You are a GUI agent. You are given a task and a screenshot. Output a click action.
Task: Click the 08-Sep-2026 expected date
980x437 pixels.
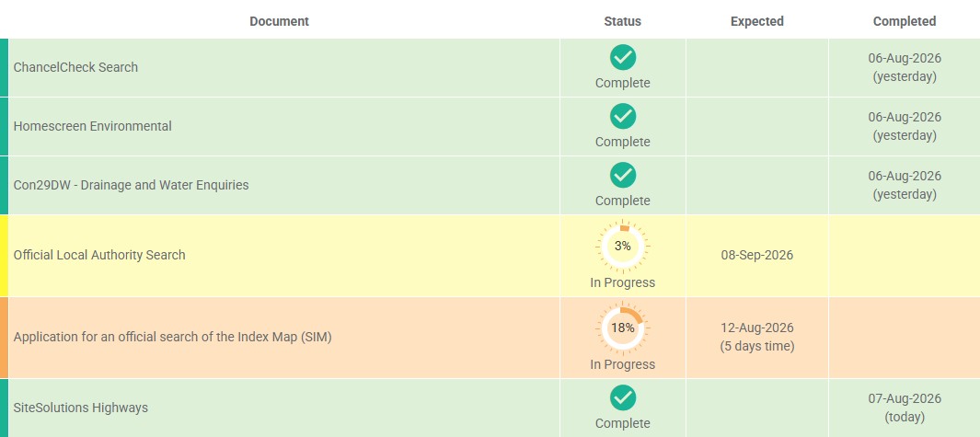(757, 255)
